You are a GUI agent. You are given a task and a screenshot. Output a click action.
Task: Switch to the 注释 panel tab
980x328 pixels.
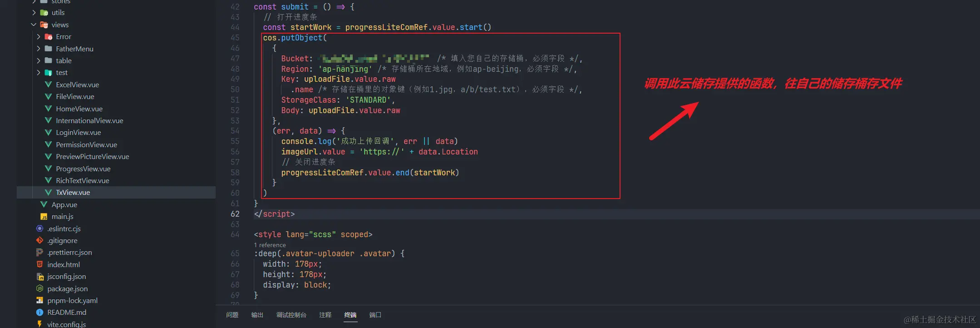[x=325, y=315]
